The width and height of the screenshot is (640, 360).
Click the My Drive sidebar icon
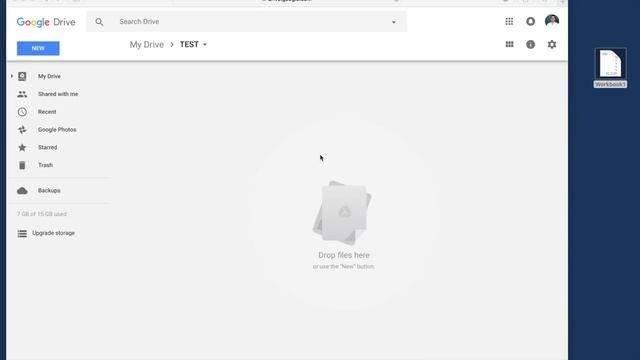22,76
